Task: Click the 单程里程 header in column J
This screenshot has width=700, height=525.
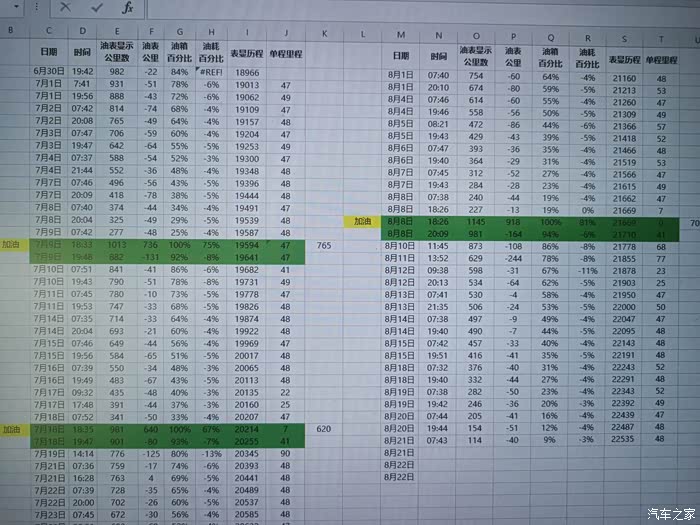Action: [x=286, y=54]
